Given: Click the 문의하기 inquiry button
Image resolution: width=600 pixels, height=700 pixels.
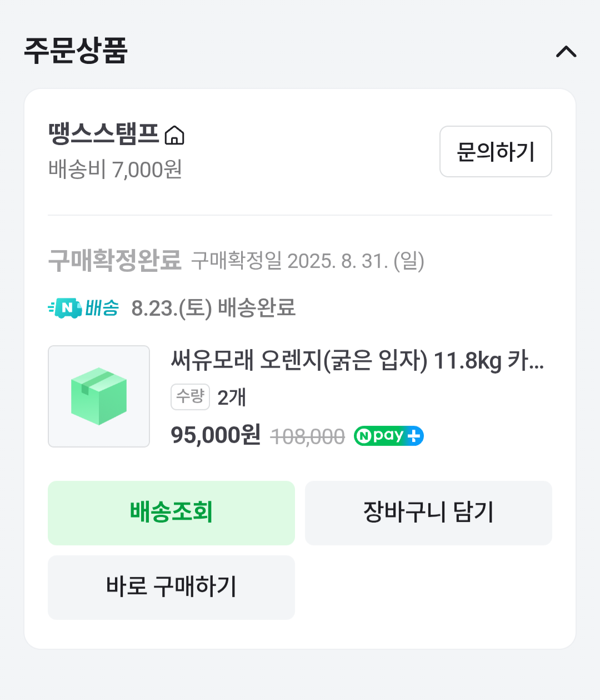Looking at the screenshot, I should point(496,151).
